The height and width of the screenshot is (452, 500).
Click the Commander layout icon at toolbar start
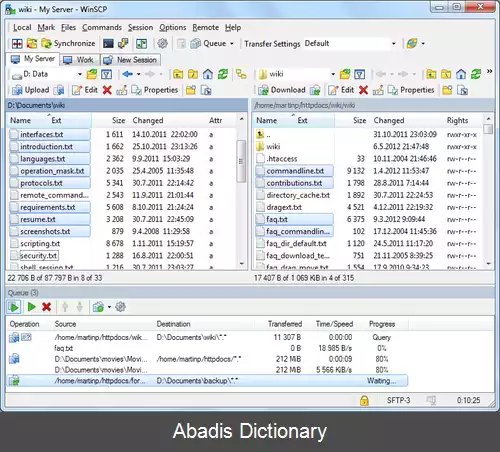(17, 43)
